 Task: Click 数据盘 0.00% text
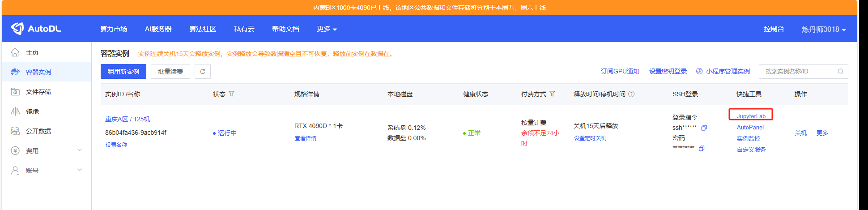click(407, 138)
